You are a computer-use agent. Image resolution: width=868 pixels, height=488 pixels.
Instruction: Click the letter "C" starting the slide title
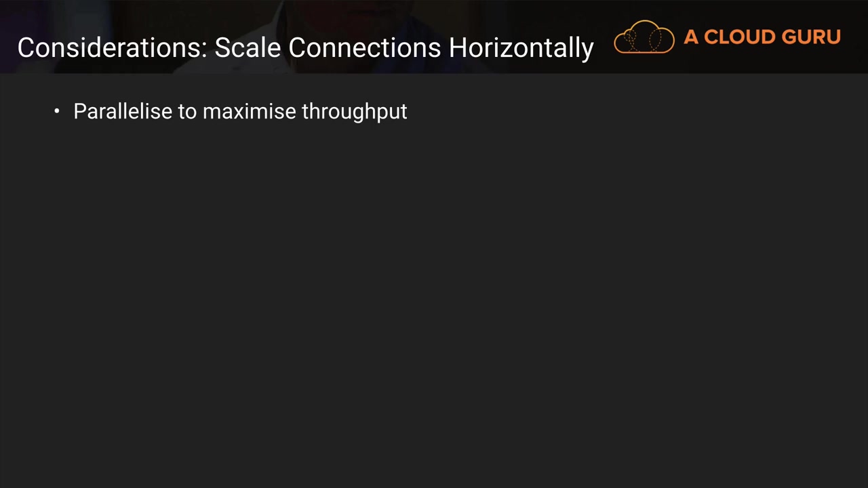[x=26, y=47]
